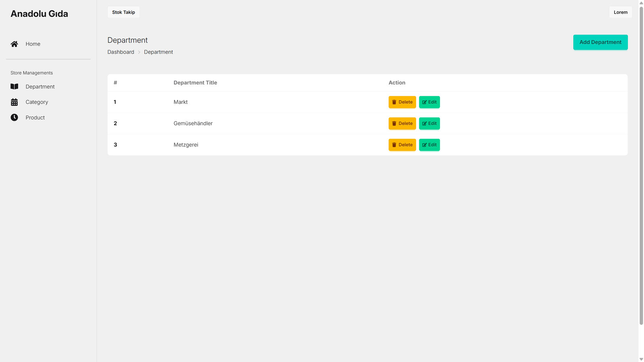Image resolution: width=644 pixels, height=362 pixels.
Task: Edit the Markt department
Action: pyautogui.click(x=429, y=102)
